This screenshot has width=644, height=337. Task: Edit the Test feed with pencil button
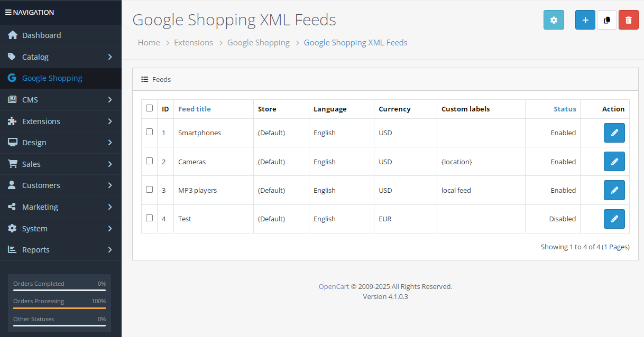614,219
